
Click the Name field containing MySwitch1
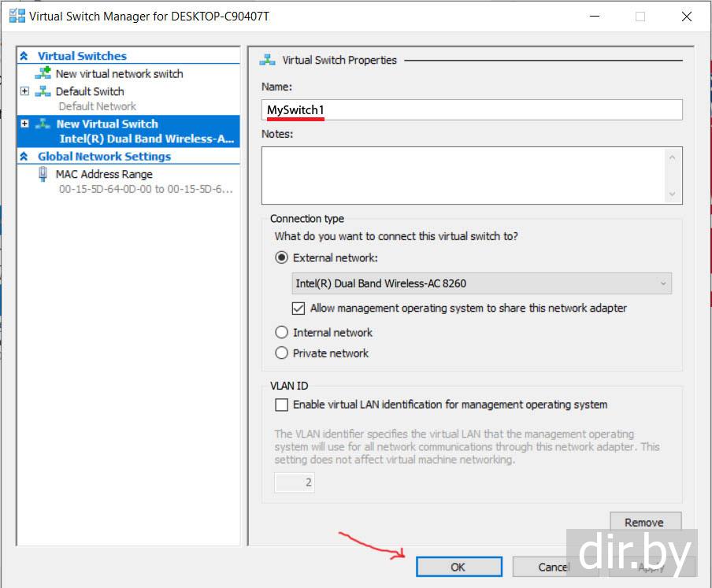(472, 109)
